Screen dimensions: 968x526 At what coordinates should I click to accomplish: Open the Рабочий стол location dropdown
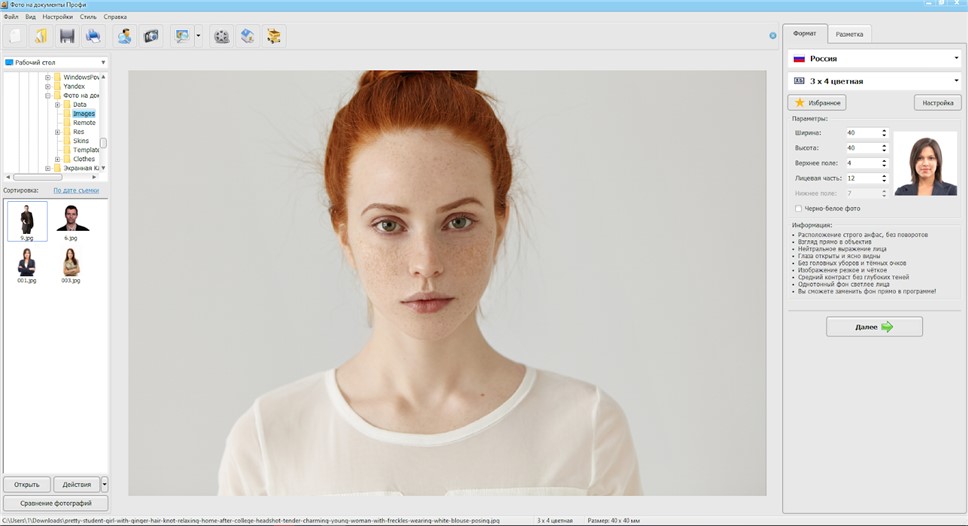[55, 62]
